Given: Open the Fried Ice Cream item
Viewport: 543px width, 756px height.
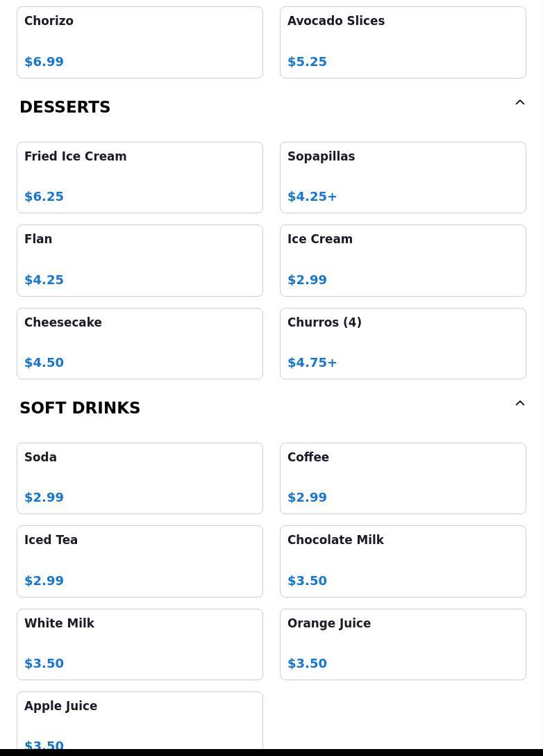Looking at the screenshot, I should (140, 177).
